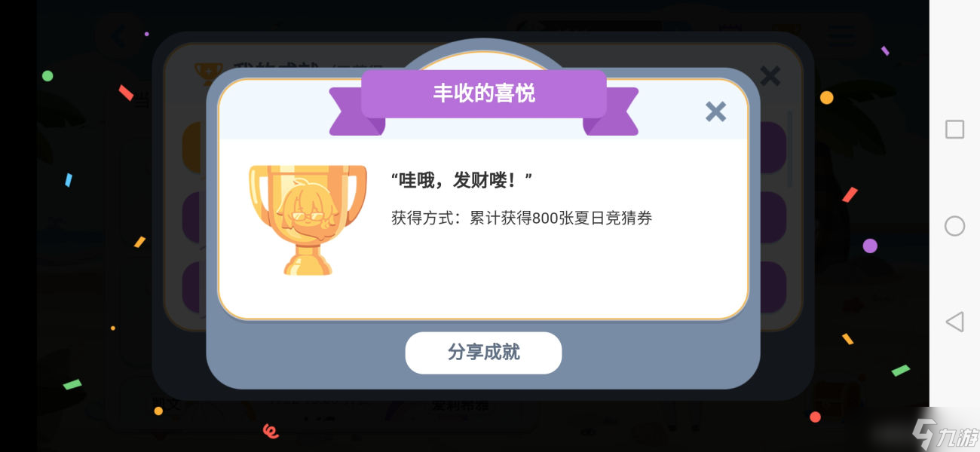Tap top dimmed purple button on right edge
Viewport: 980px width, 452px height.
773,146
